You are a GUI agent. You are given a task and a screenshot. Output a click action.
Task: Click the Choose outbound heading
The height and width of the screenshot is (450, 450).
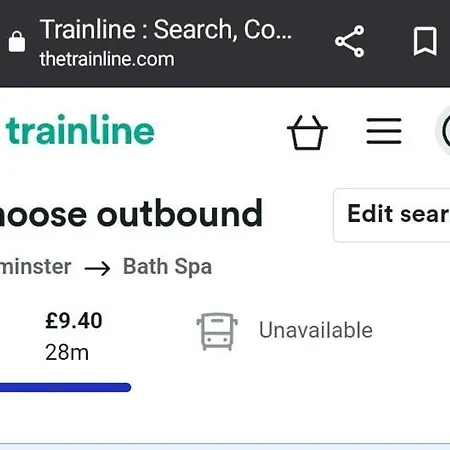click(131, 214)
